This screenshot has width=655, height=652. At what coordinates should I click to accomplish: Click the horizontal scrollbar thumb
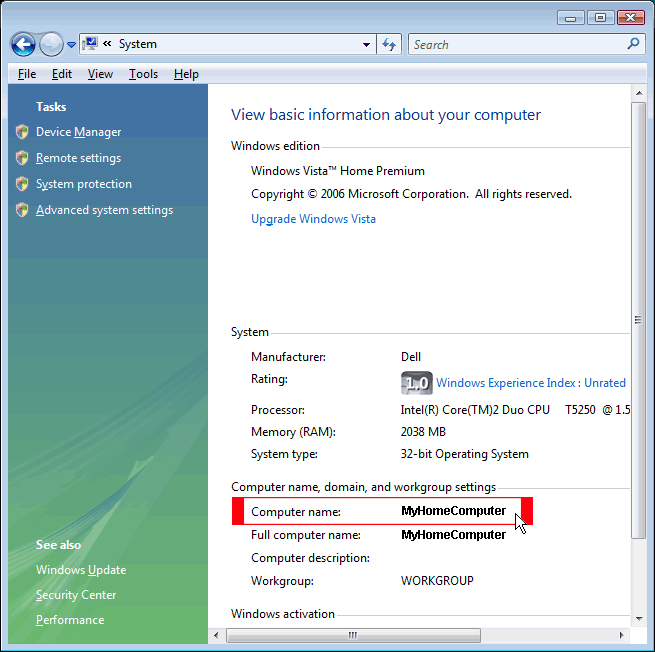[353, 635]
